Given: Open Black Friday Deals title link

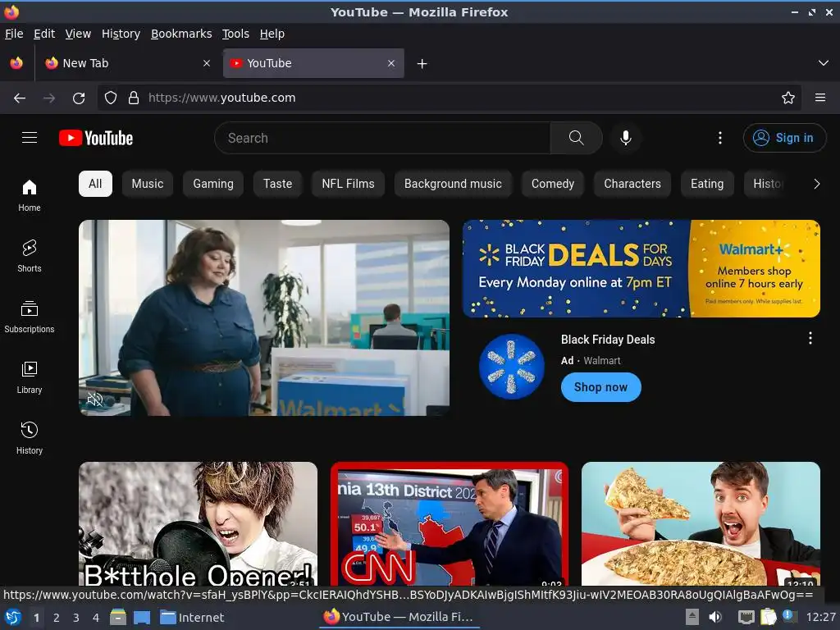Looking at the screenshot, I should click(x=608, y=340).
